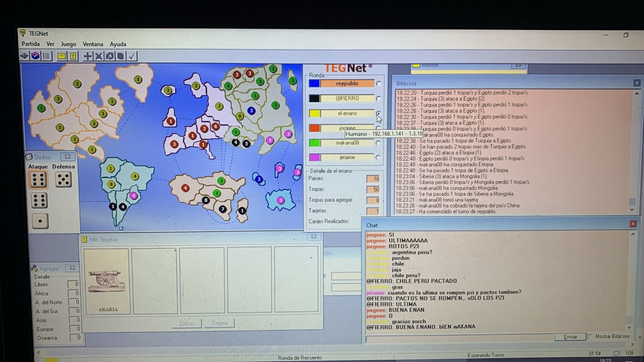Click the reypablo player name button

pos(347,84)
